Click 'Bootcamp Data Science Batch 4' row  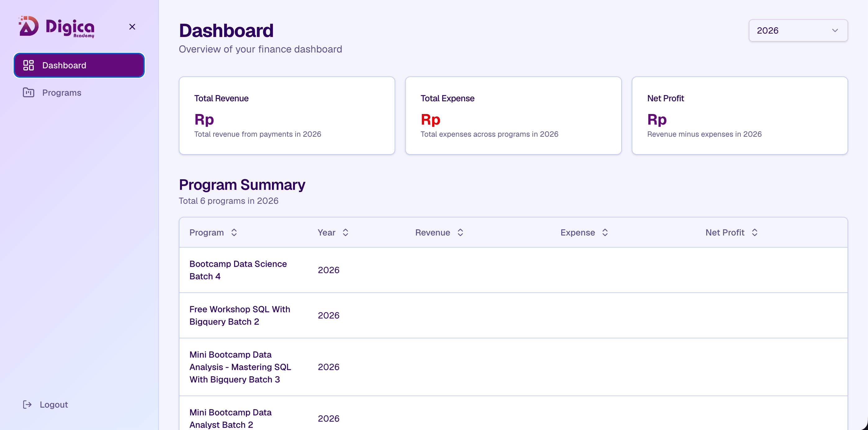(x=513, y=270)
